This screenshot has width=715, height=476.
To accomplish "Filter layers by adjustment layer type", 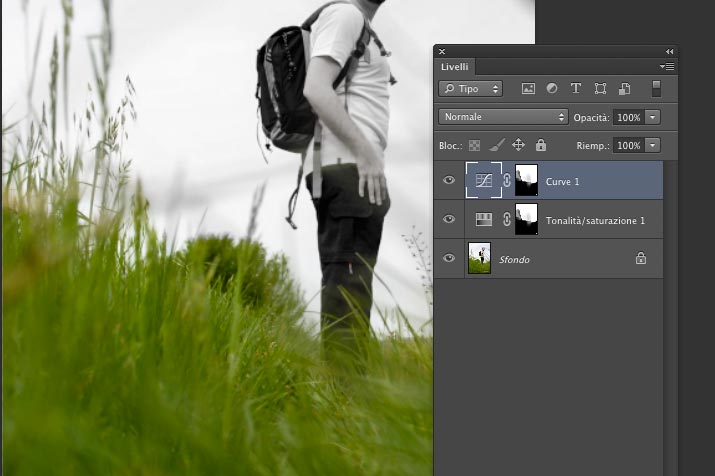I will click(x=552, y=88).
